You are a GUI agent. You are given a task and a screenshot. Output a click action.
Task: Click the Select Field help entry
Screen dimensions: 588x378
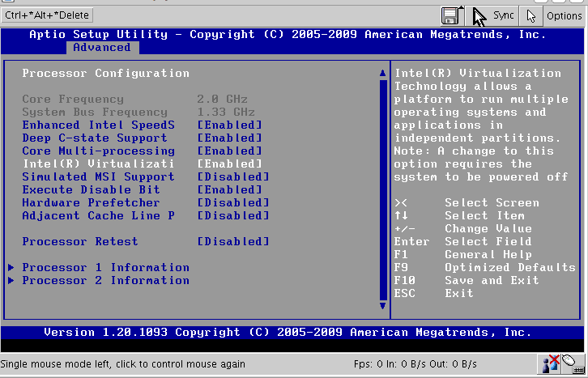pyautogui.click(x=462, y=242)
